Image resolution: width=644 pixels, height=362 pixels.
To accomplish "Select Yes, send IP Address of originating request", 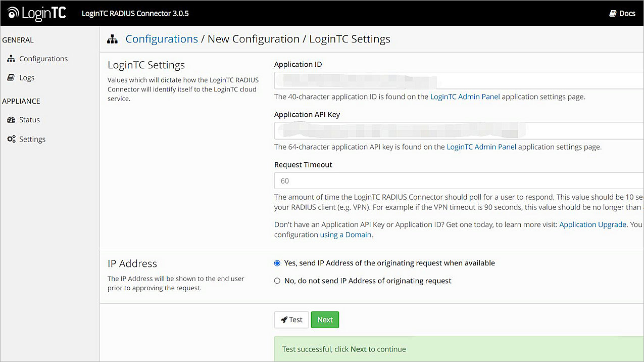I will pyautogui.click(x=277, y=263).
